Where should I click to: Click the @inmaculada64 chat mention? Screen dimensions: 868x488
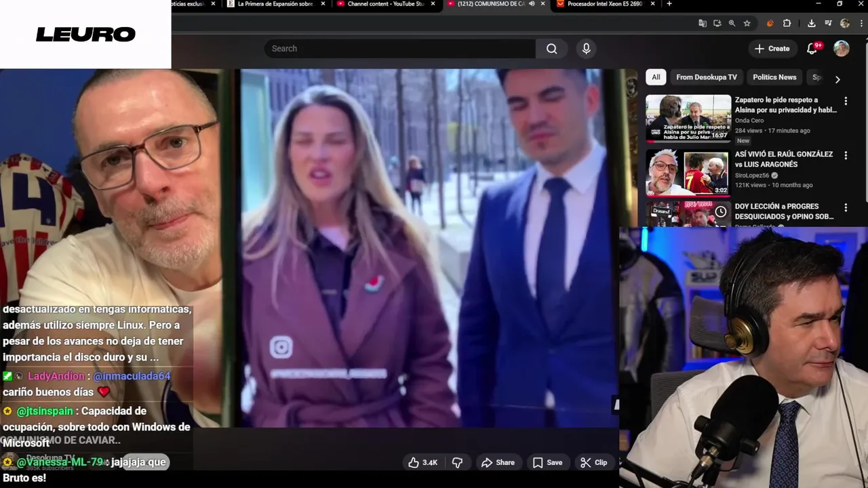132,376
